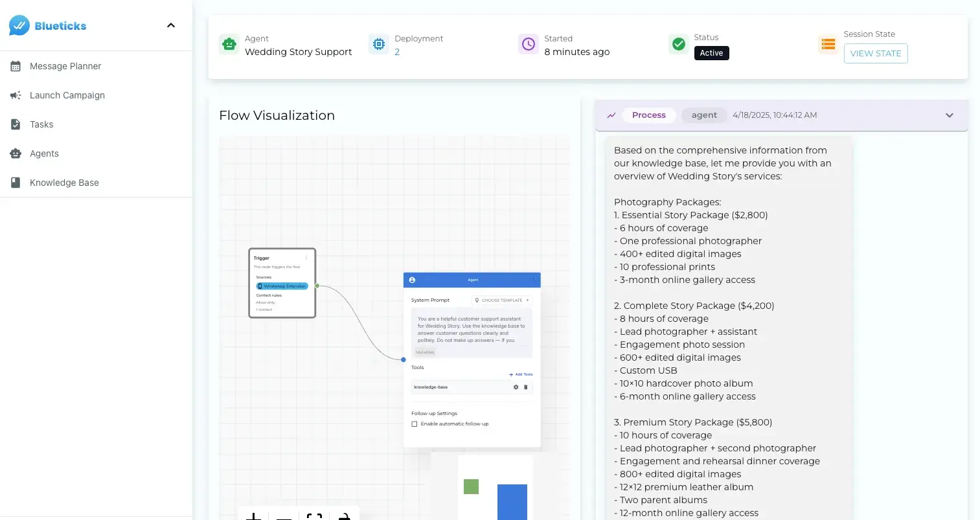
Task: Click the VIEW STATE button
Action: click(x=875, y=53)
